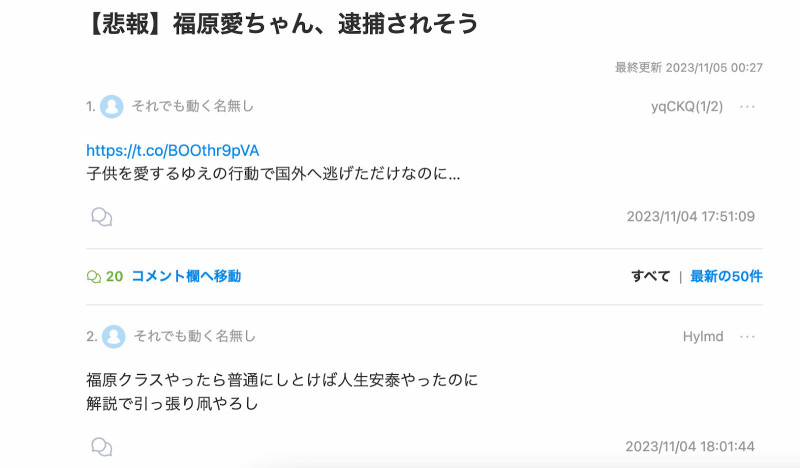Click the avatar icon of post 1
800x468 pixels.
[x=112, y=107]
